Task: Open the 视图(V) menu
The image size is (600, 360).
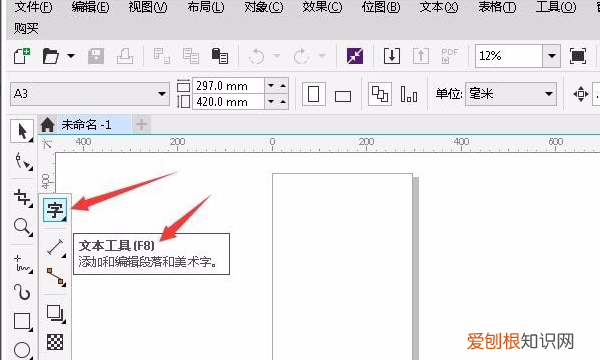Action: pyautogui.click(x=148, y=7)
